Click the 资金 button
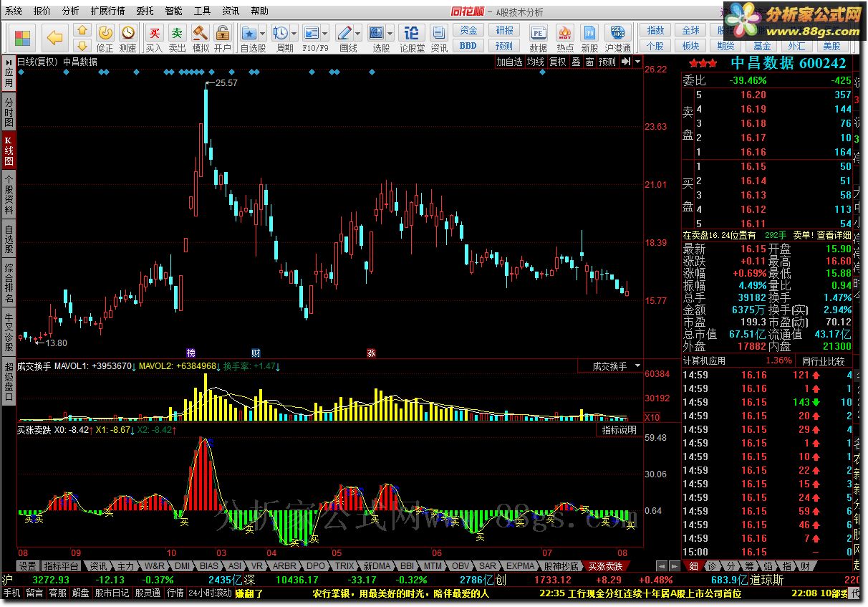 (468, 30)
